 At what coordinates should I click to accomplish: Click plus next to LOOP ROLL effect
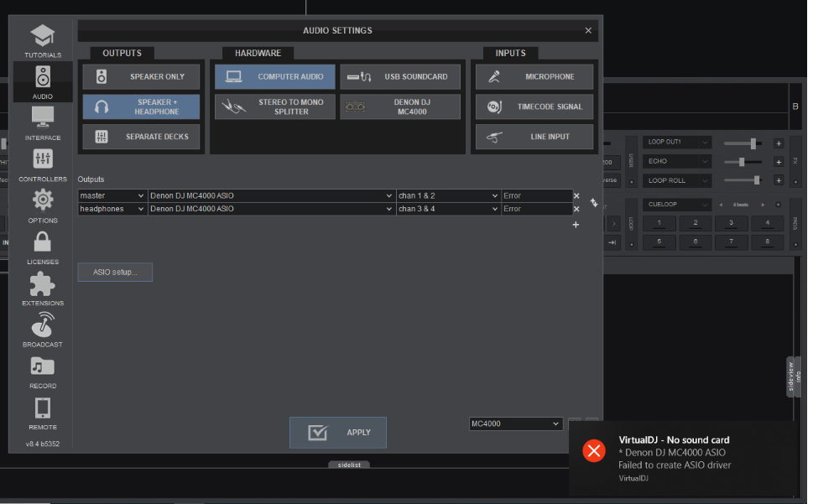click(779, 180)
